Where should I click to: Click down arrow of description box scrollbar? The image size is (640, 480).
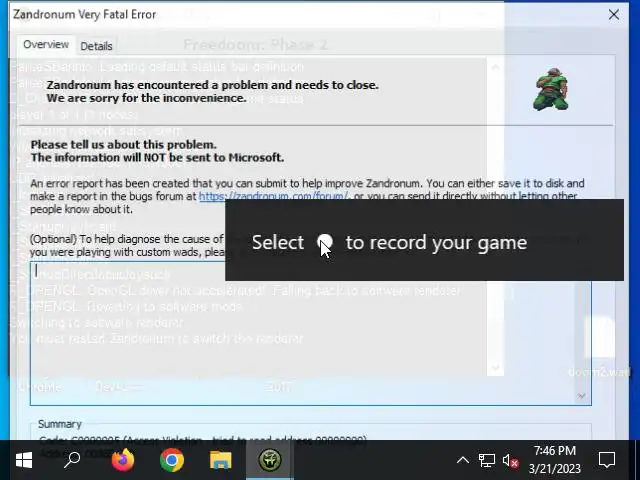click(581, 396)
